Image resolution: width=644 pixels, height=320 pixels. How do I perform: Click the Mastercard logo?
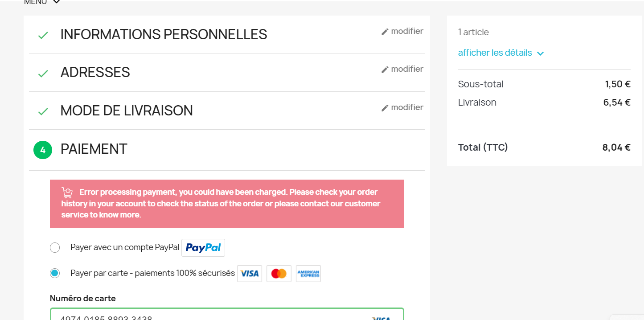point(279,274)
